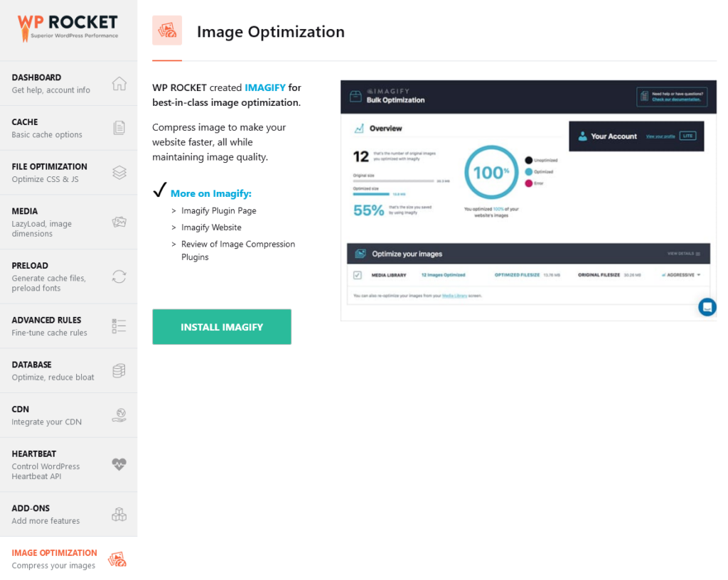Open the Dashboard menu section
This screenshot has width=728, height=580.
69,84
